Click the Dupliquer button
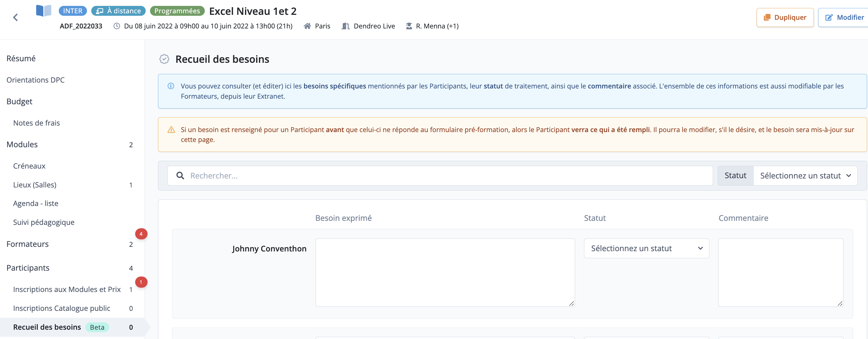The height and width of the screenshot is (339, 868). click(x=785, y=17)
